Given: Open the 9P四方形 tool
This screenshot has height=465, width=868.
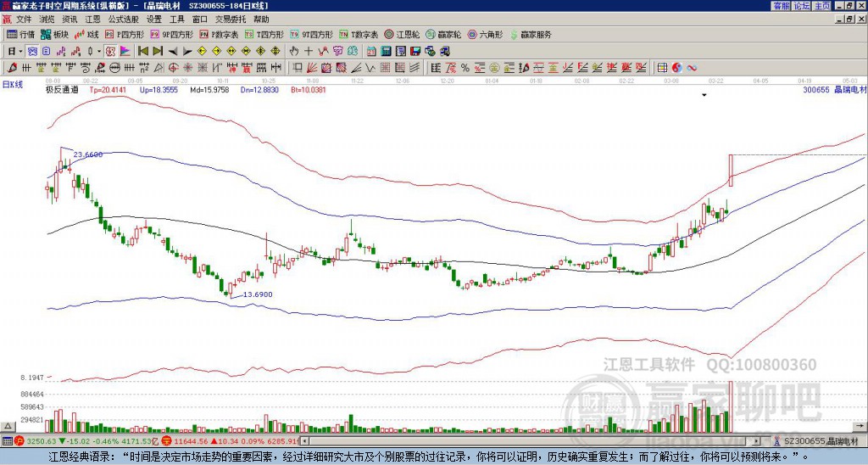Looking at the screenshot, I should 171,34.
